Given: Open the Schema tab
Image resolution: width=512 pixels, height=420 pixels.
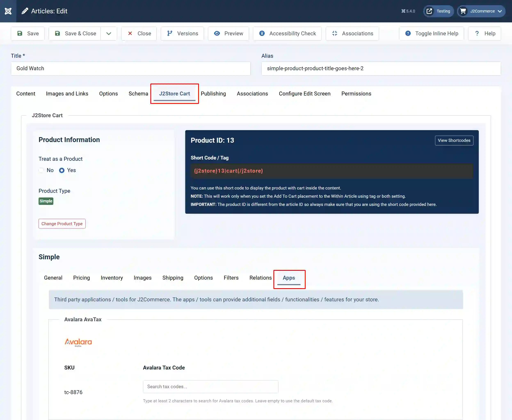Looking at the screenshot, I should (138, 94).
